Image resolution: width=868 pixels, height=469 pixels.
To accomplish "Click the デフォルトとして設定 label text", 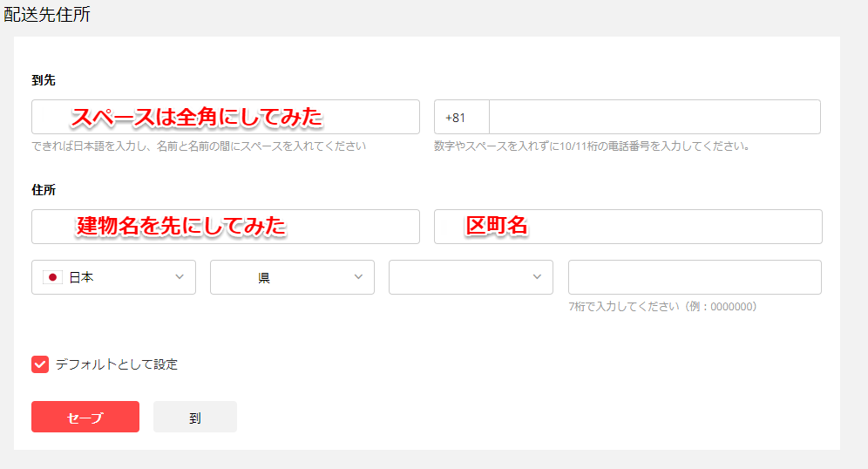I will click(x=117, y=364).
